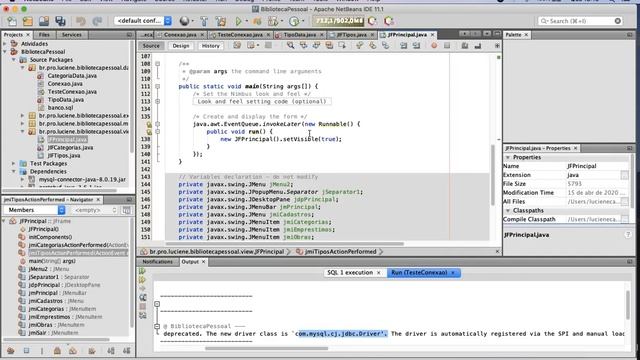The height and width of the screenshot is (360, 640).
Task: Click the Clean and Build icon
Action: (221, 21)
